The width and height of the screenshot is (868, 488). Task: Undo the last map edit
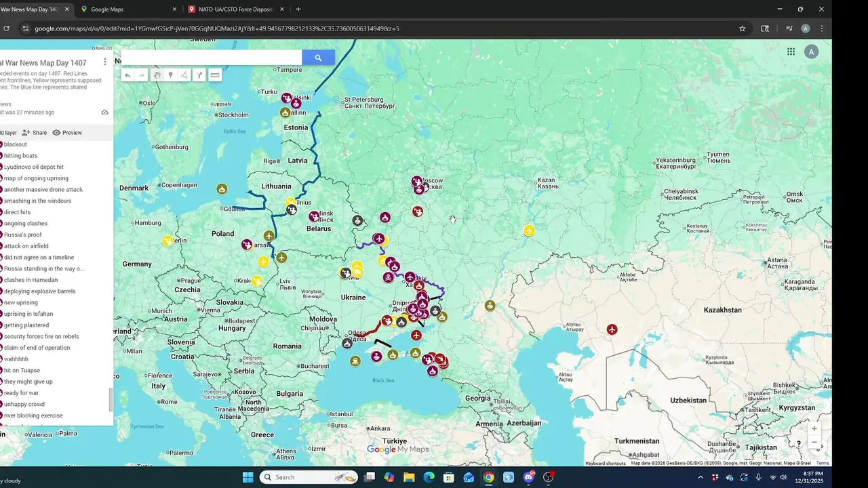point(127,75)
